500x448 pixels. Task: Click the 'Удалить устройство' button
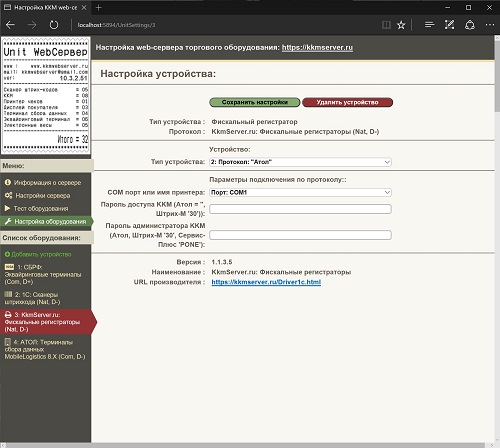click(347, 102)
